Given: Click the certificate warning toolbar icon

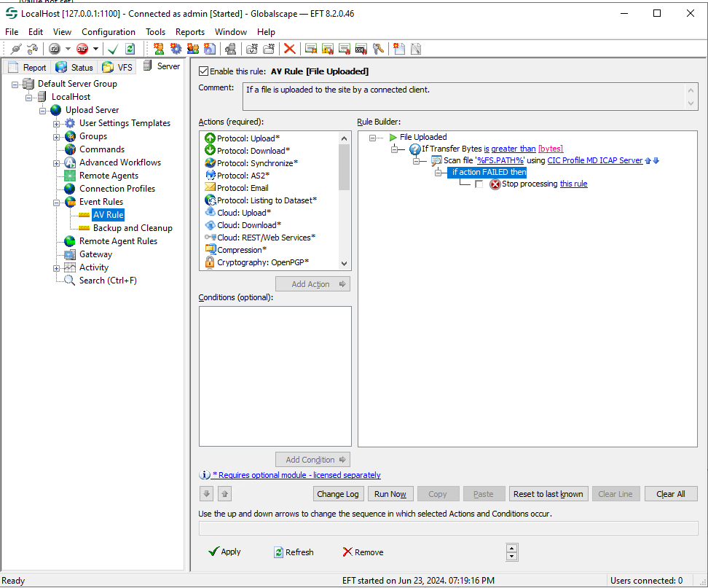Looking at the screenshot, I should click(328, 49).
